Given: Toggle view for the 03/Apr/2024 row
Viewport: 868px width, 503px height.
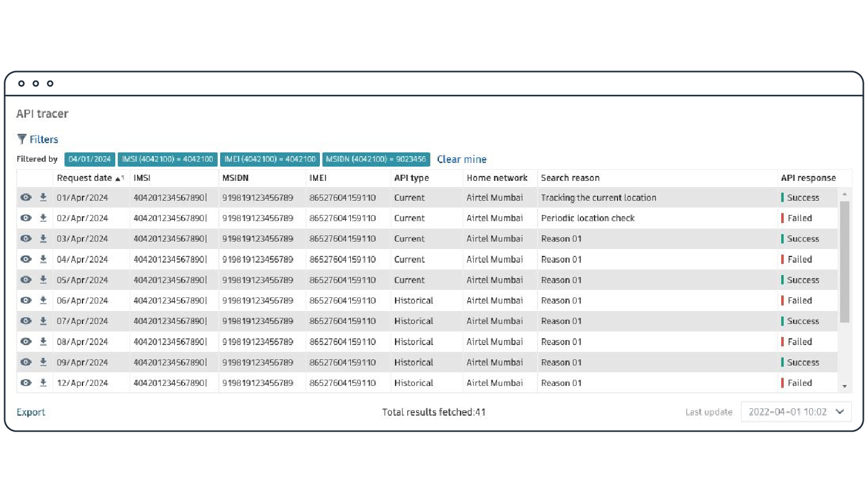Looking at the screenshot, I should tap(25, 238).
